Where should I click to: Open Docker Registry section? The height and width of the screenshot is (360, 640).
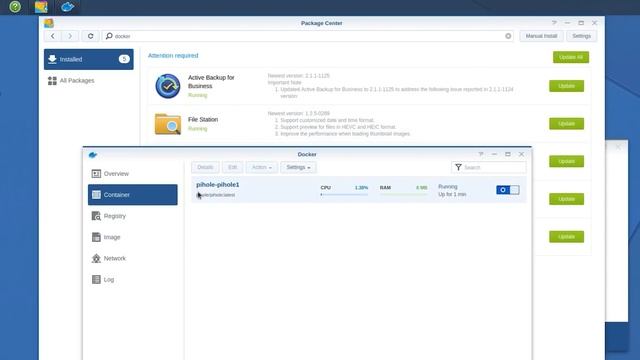[x=133, y=216]
